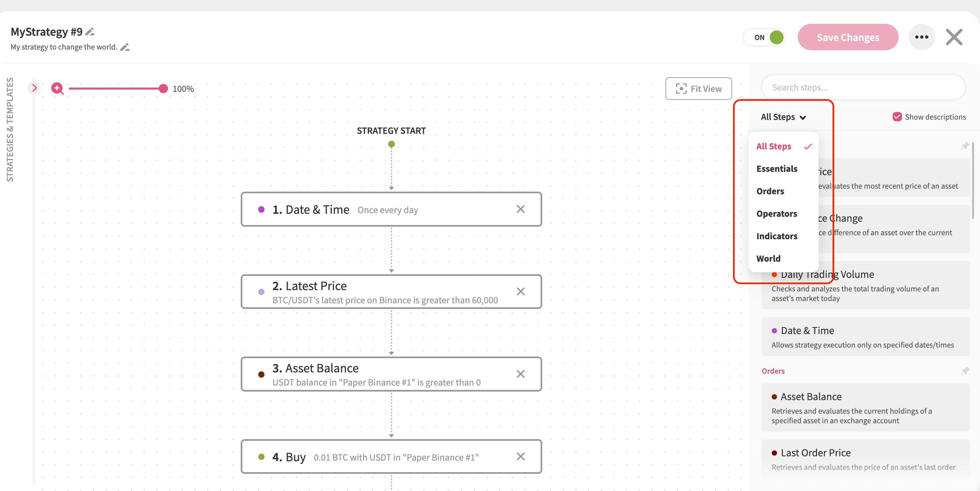Click the Once every day text
Viewport: 980px width, 491px height.
coord(388,210)
